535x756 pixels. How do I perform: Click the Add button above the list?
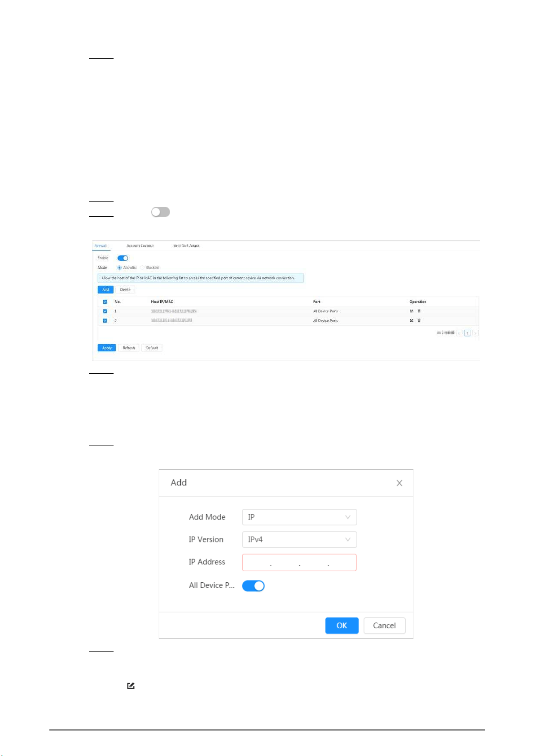point(105,289)
